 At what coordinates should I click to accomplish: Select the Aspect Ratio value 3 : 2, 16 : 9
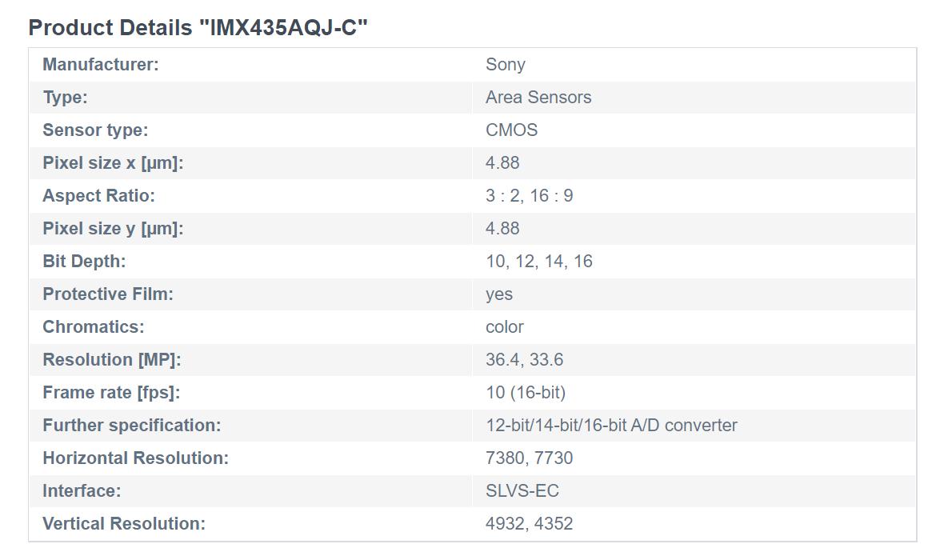pos(529,196)
